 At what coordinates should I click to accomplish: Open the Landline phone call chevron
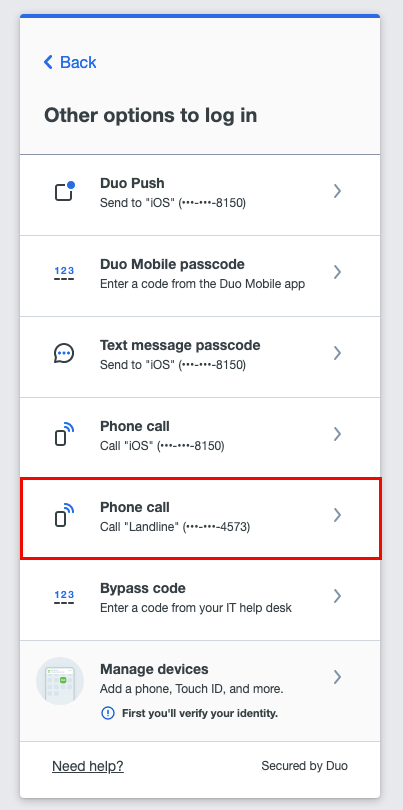[x=337, y=515]
